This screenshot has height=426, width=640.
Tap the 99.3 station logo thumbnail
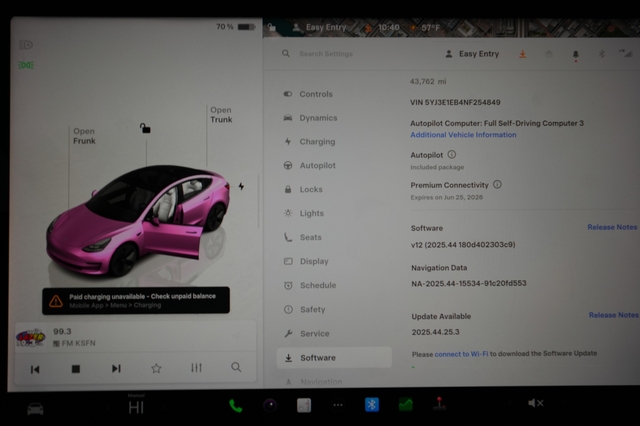coord(31,337)
